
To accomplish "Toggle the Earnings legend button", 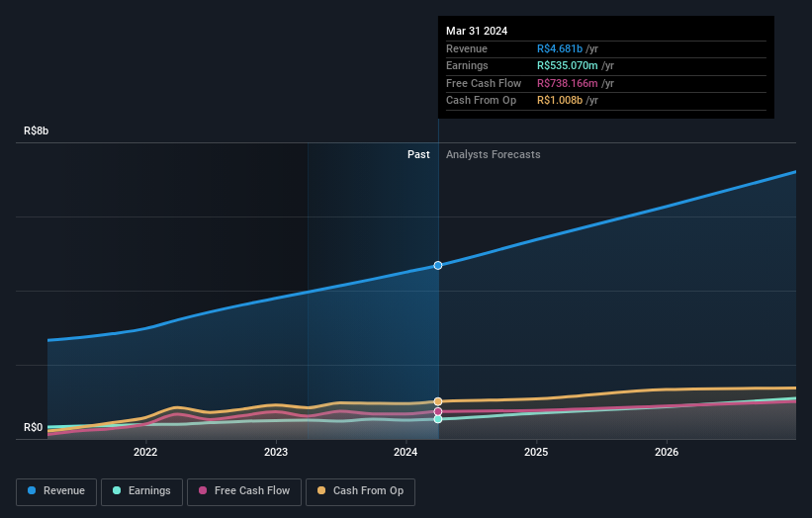I will [141, 491].
